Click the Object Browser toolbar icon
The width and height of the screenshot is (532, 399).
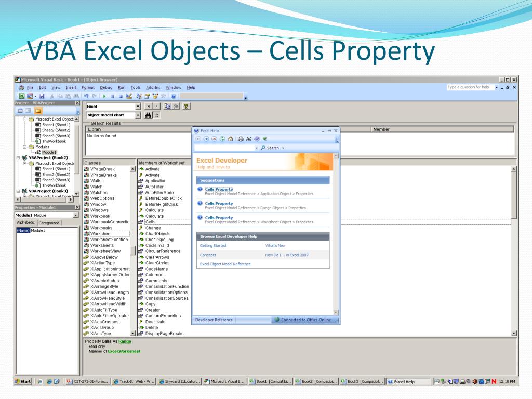click(x=155, y=96)
